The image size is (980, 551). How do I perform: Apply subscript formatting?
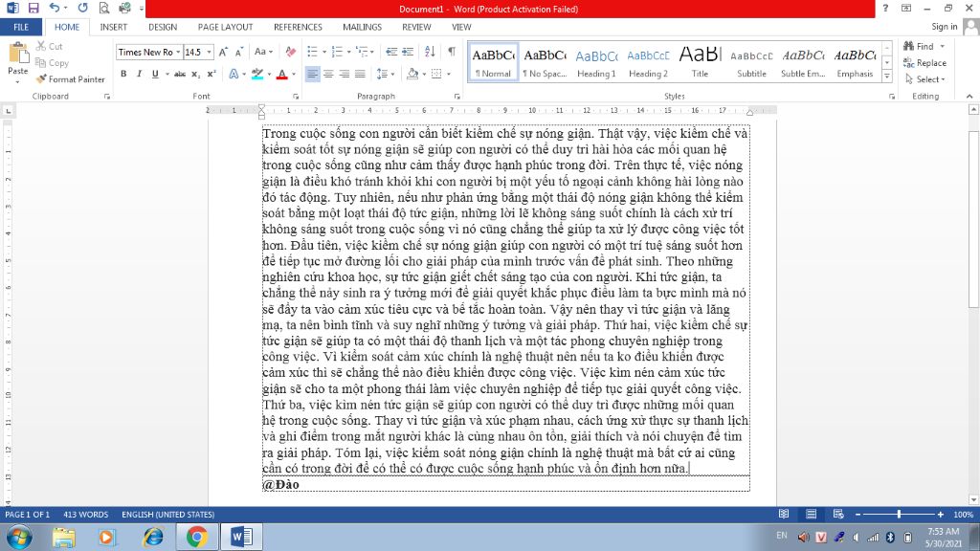pos(195,74)
